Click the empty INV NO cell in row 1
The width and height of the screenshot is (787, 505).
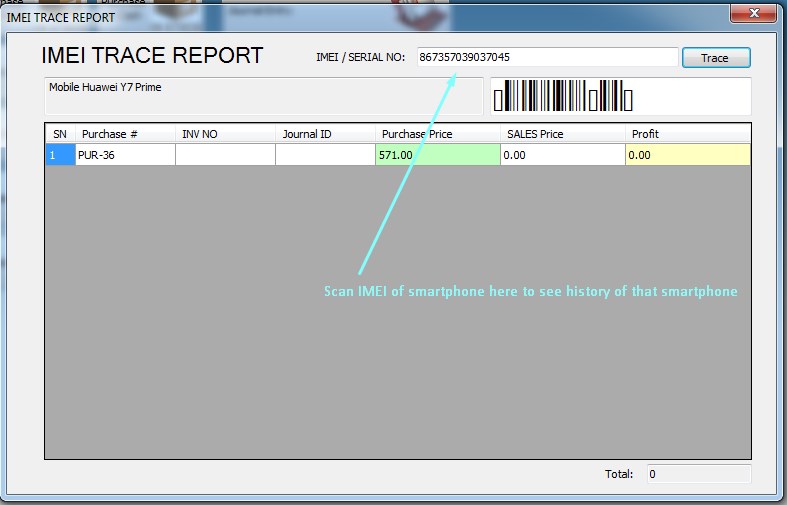[x=225, y=155]
